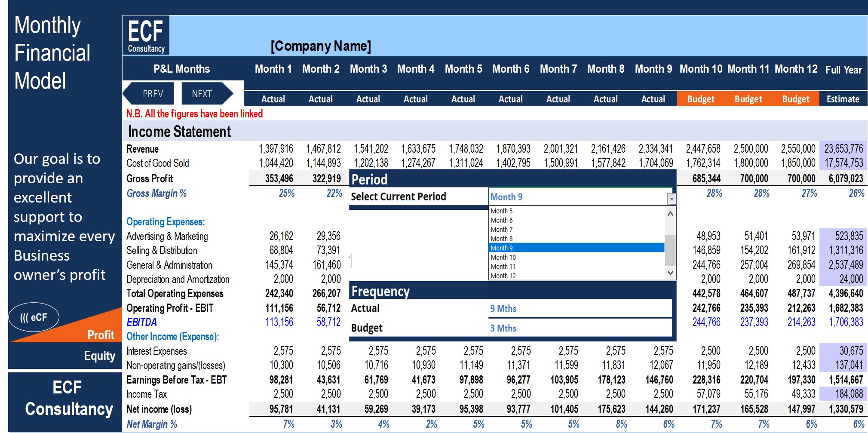Select Month 10 in the period list
The width and height of the screenshot is (868, 433).
pos(503,257)
